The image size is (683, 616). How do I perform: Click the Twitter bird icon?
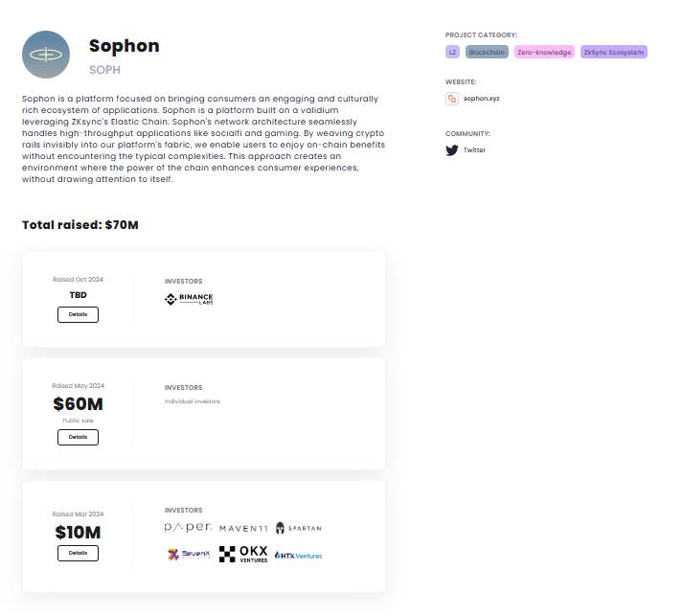click(x=452, y=150)
